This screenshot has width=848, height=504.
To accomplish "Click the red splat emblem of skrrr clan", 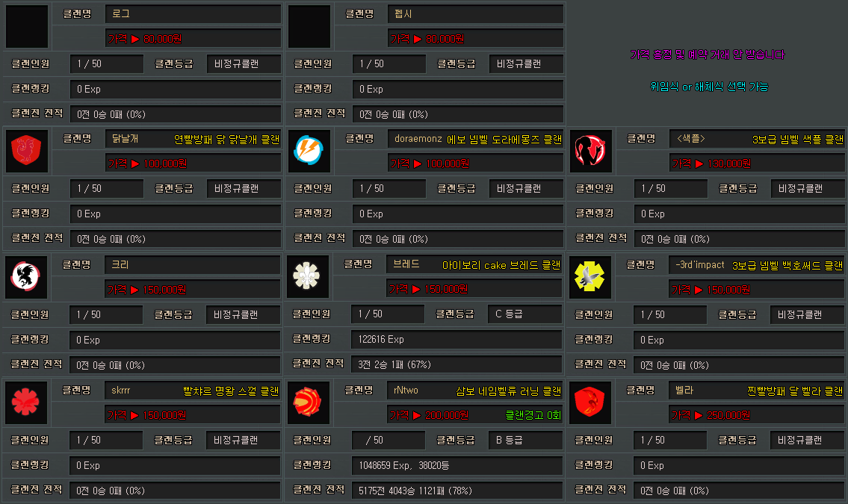I will pos(27,402).
